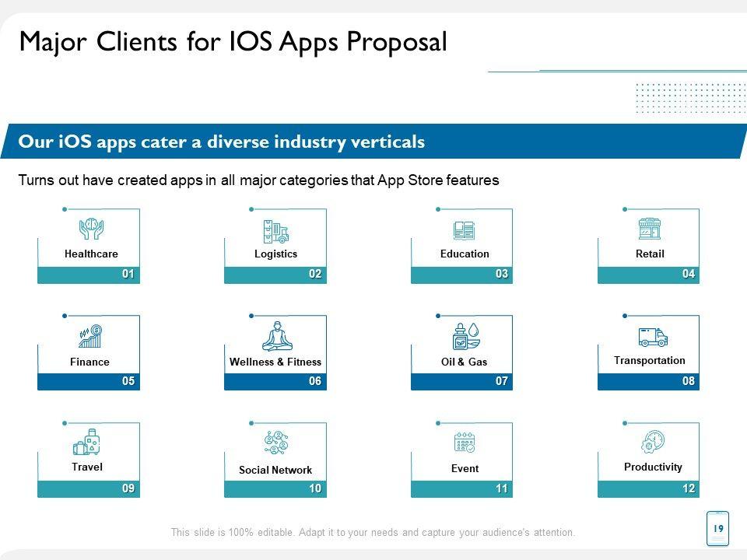The width and height of the screenshot is (747, 560).
Task: Select the Productivity gear clock icon
Action: 652,442
